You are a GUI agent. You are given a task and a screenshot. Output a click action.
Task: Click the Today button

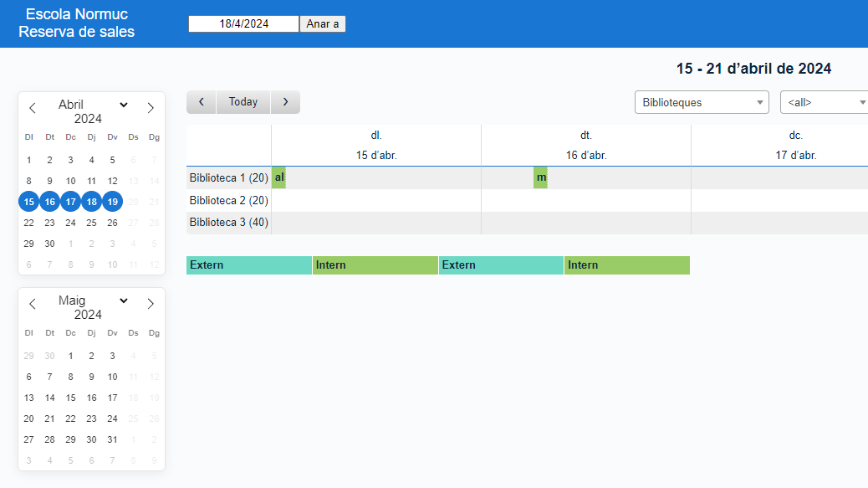(243, 102)
